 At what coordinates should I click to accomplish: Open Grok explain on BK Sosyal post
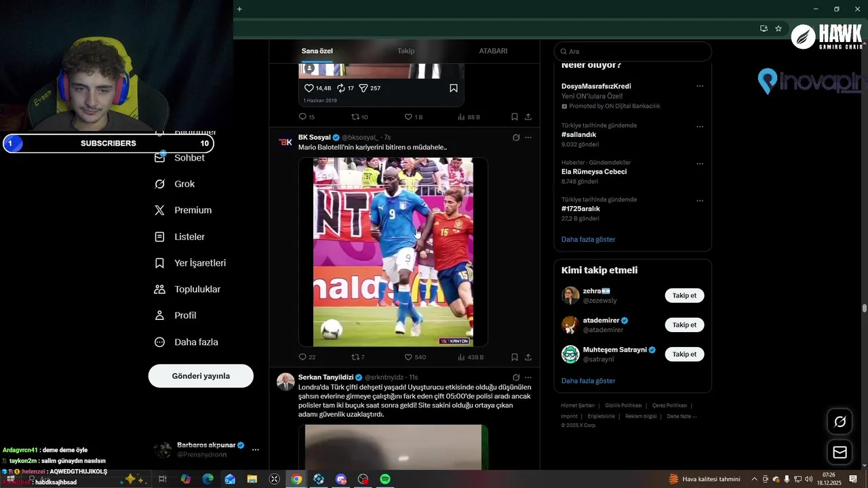coord(516,138)
